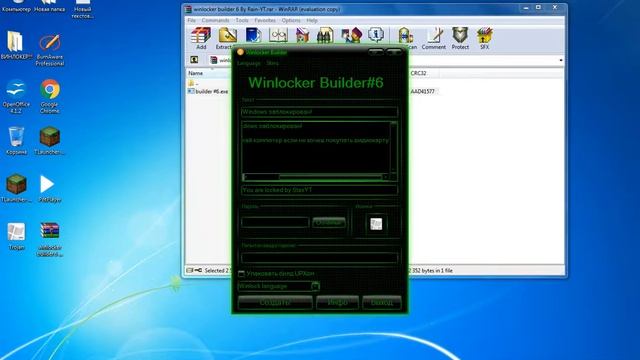
Task: Click the You are locked by StaxYT field
Action: 319,190
